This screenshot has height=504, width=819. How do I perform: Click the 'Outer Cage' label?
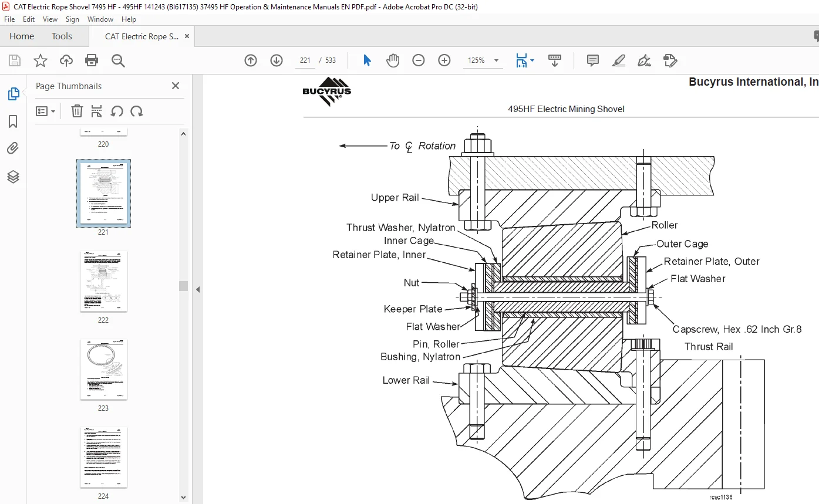(x=682, y=244)
